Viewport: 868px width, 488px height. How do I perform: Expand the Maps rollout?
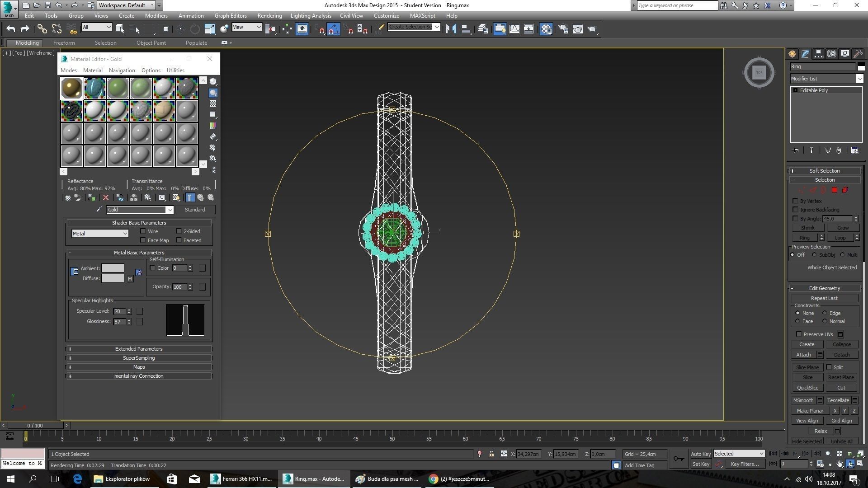pyautogui.click(x=139, y=367)
